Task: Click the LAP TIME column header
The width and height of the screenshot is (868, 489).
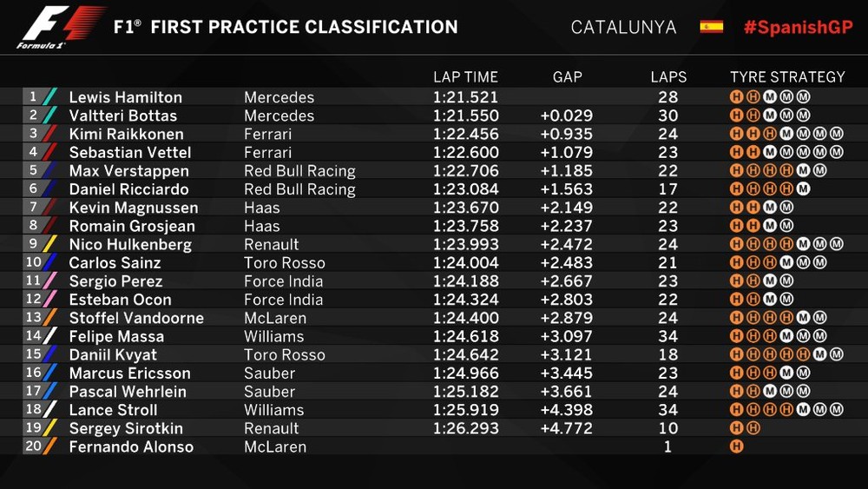Action: [465, 77]
